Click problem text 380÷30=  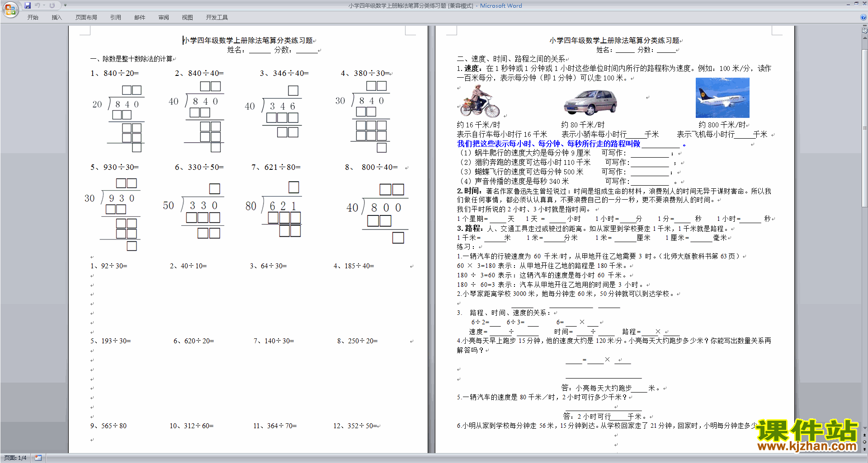(x=372, y=73)
